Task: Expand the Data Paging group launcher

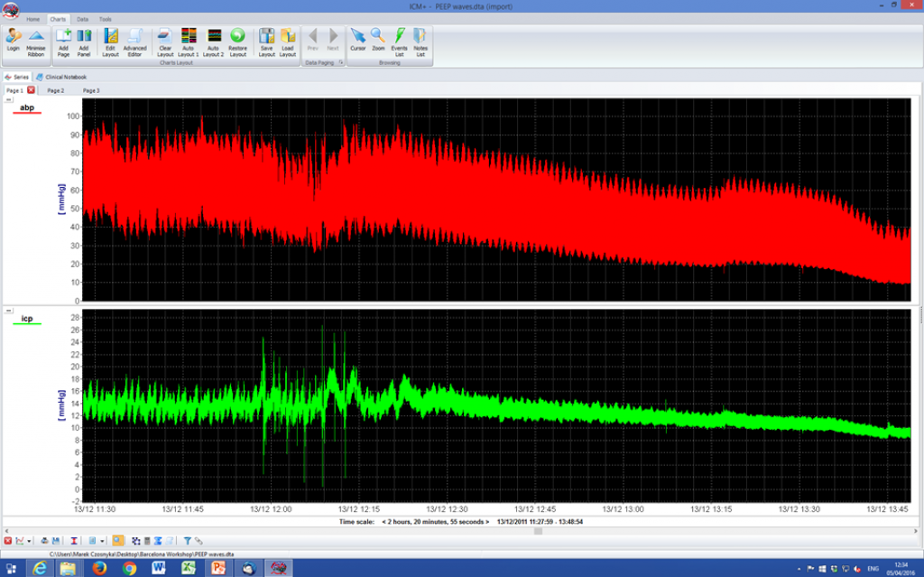Action: coord(341,63)
